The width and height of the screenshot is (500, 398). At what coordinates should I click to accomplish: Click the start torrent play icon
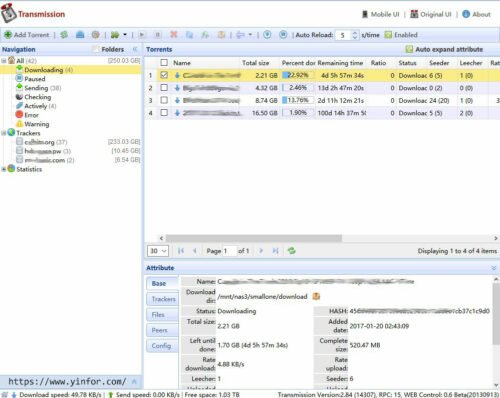(x=142, y=35)
